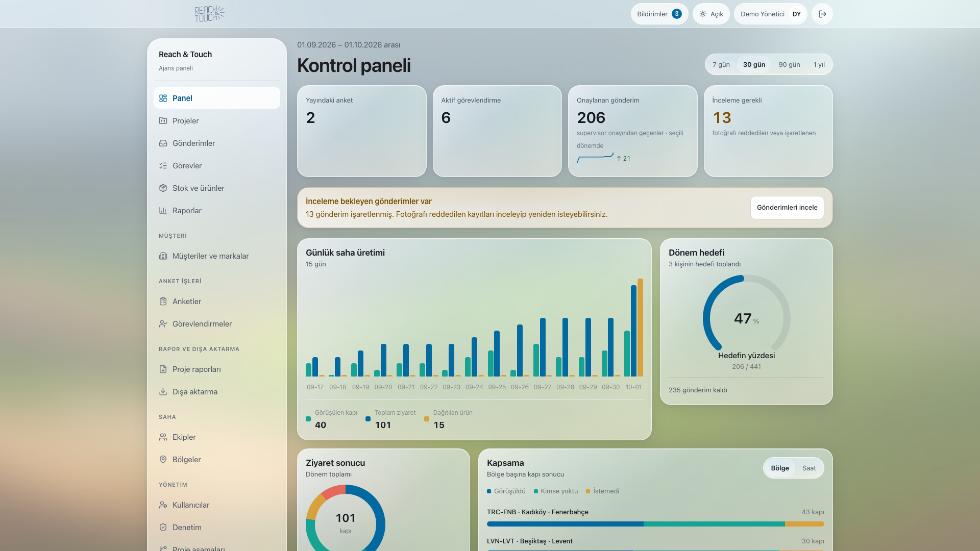Click the Görevlendirmeler person icon
980x551 pixels.
(x=163, y=323)
